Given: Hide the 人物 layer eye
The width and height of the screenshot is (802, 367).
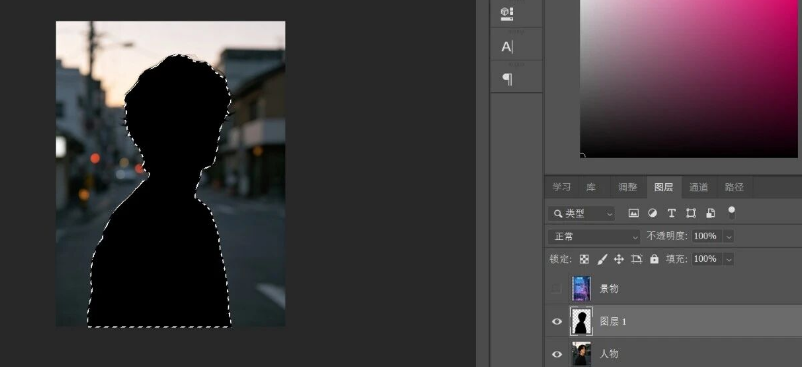Looking at the screenshot, I should pos(556,354).
